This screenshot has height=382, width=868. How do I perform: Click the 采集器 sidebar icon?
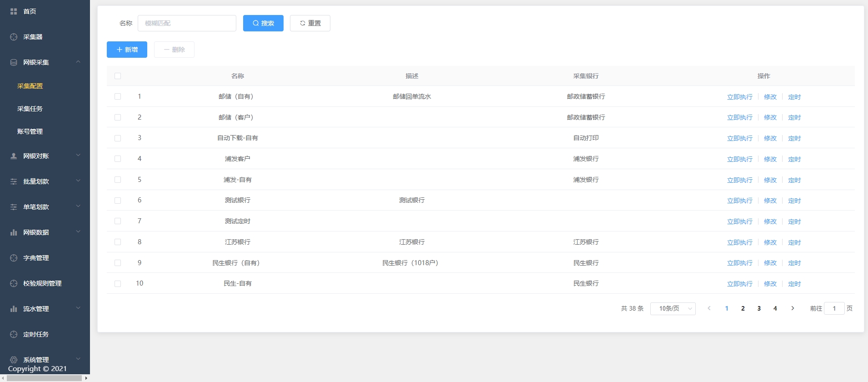click(14, 37)
